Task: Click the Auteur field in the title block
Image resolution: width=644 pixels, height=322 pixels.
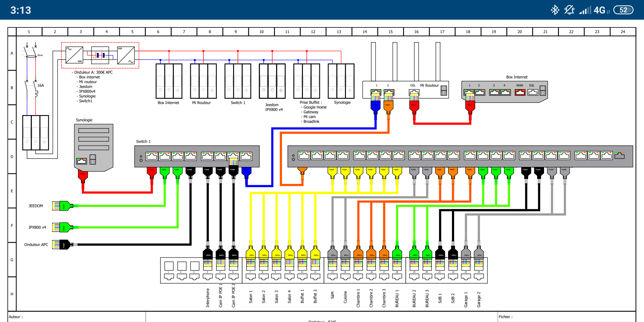Action: tap(77, 317)
